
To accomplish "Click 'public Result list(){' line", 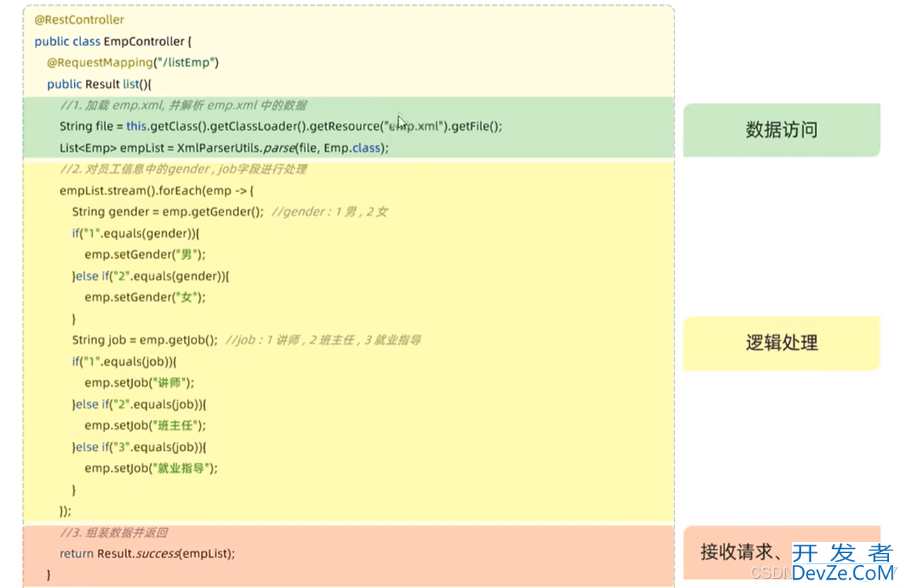I will point(99,85).
